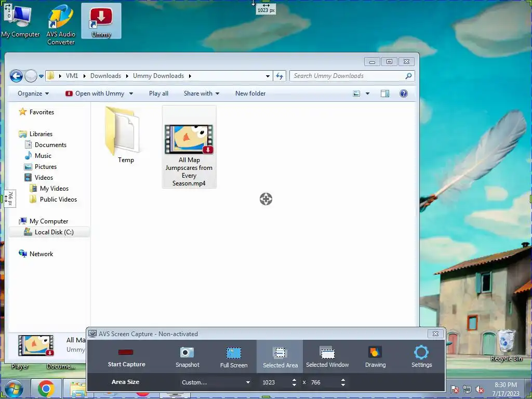This screenshot has width=532, height=399.
Task: Go back with Explorer Back arrow
Action: click(16, 76)
